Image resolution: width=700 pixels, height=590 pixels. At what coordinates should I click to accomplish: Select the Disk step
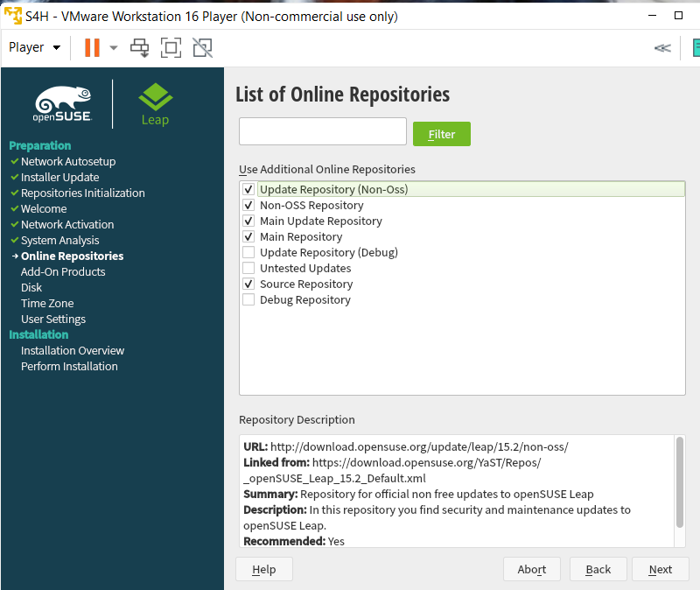point(31,287)
